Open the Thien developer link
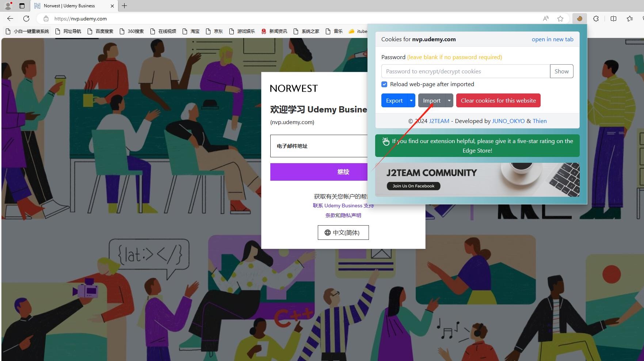Image resolution: width=644 pixels, height=361 pixels. pyautogui.click(x=540, y=121)
